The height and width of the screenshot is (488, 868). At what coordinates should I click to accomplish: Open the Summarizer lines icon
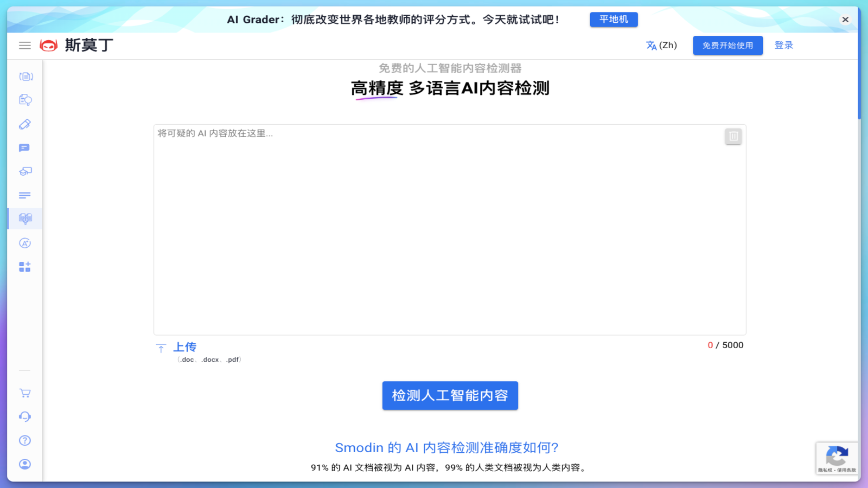coord(24,195)
